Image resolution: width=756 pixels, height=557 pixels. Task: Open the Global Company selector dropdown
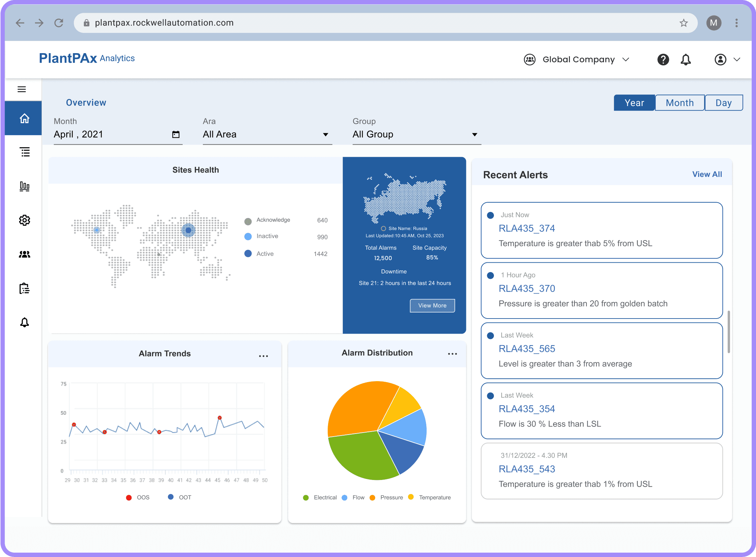577,60
